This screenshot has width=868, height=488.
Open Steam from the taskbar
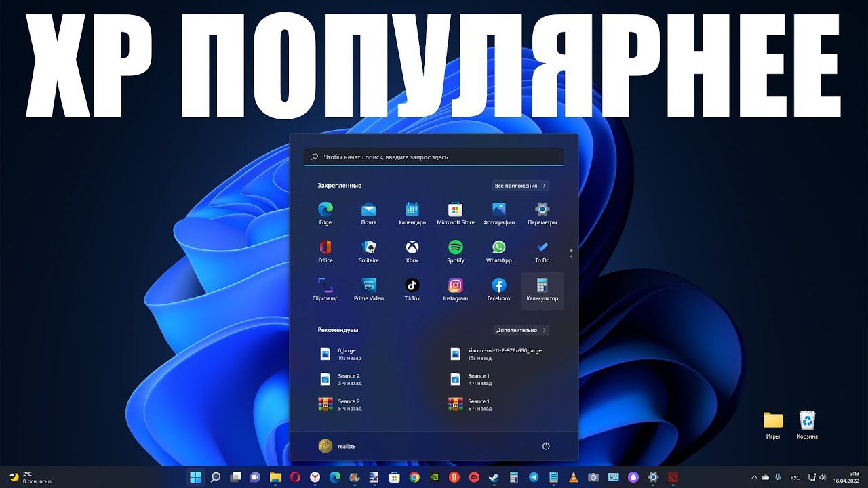494,477
